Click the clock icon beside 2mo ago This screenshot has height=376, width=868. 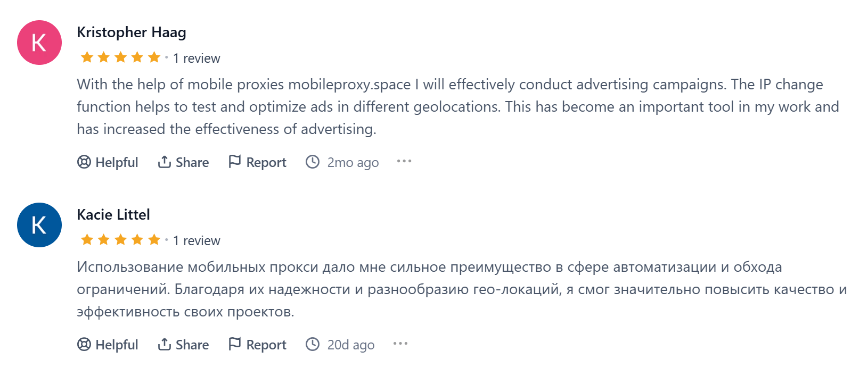(x=313, y=162)
